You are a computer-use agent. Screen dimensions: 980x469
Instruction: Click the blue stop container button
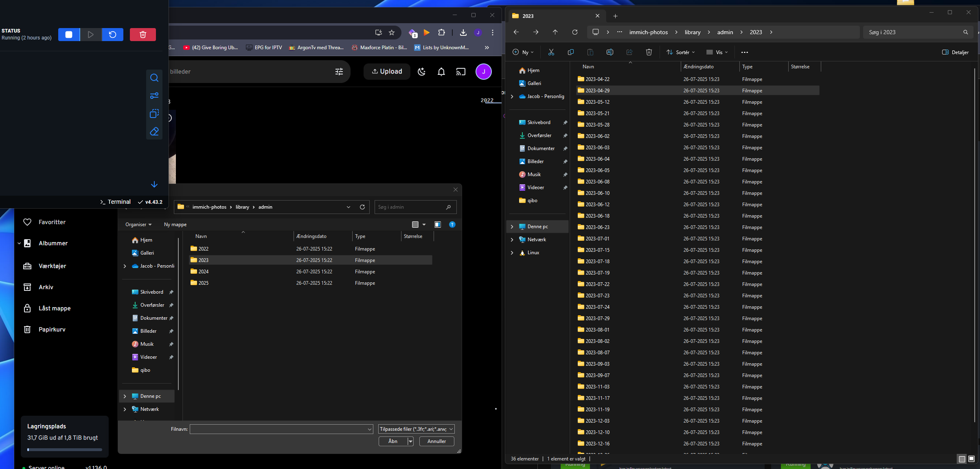tap(69, 35)
